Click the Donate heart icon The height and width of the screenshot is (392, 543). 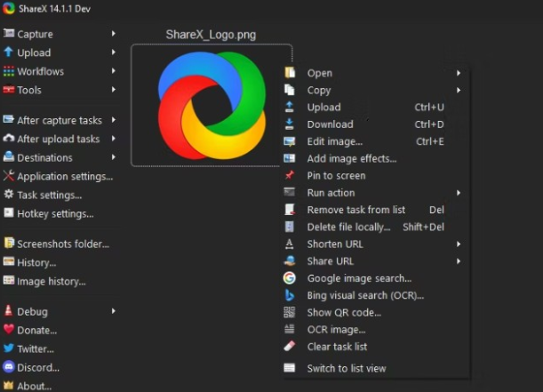(9, 329)
